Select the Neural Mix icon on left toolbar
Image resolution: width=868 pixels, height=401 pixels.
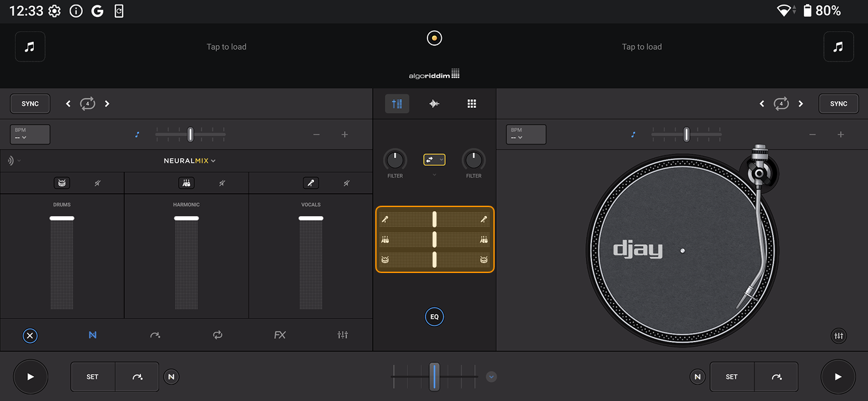coord(92,334)
